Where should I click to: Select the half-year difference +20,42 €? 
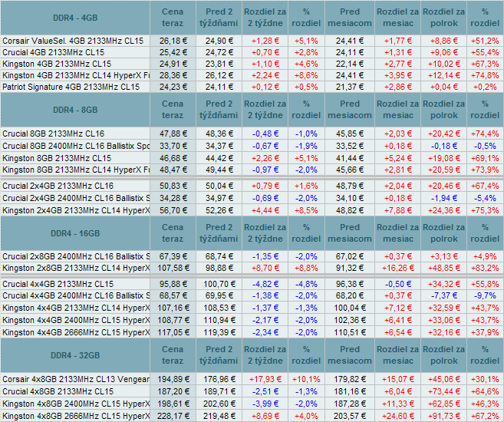pyautogui.click(x=444, y=134)
